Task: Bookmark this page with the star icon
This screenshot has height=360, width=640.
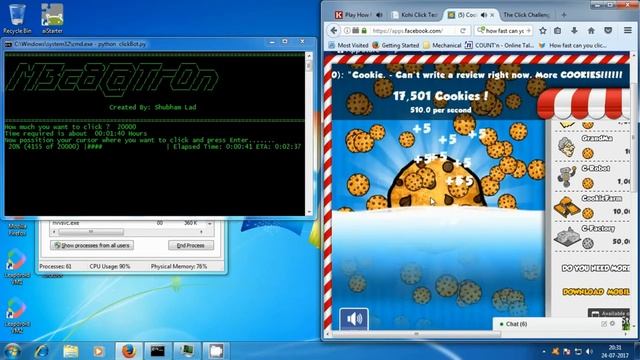Action: click(543, 31)
